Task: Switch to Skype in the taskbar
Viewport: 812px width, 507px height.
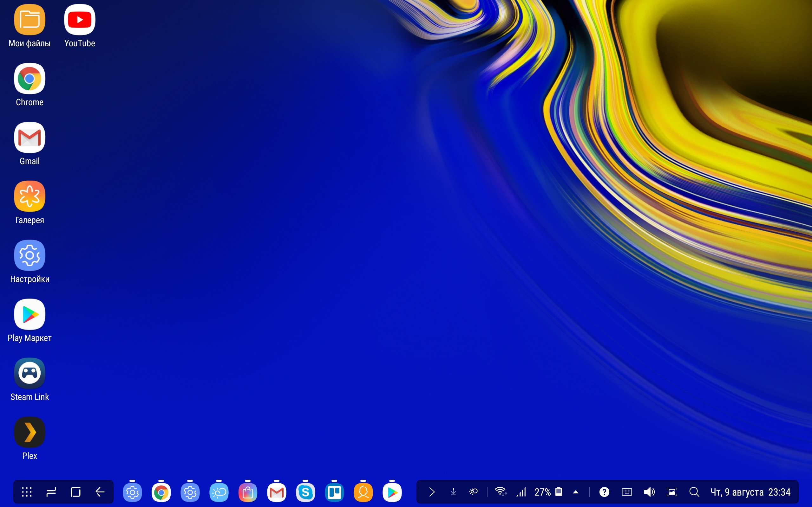Action: pyautogui.click(x=305, y=492)
